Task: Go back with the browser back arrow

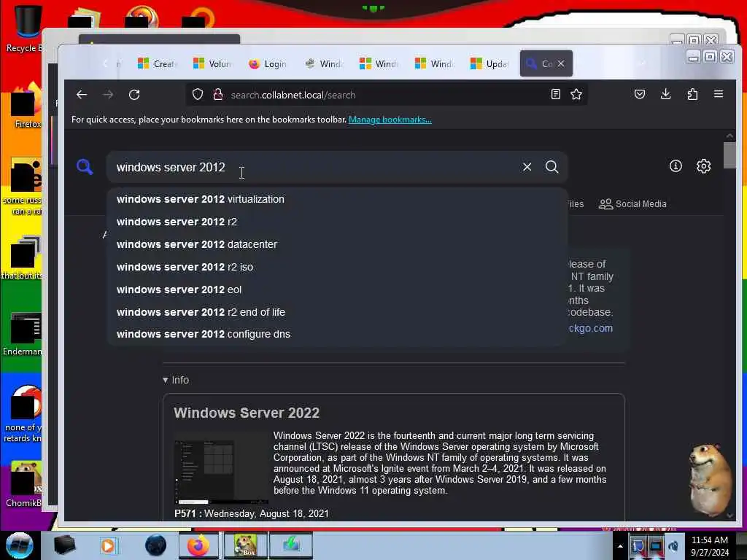Action: (82, 95)
